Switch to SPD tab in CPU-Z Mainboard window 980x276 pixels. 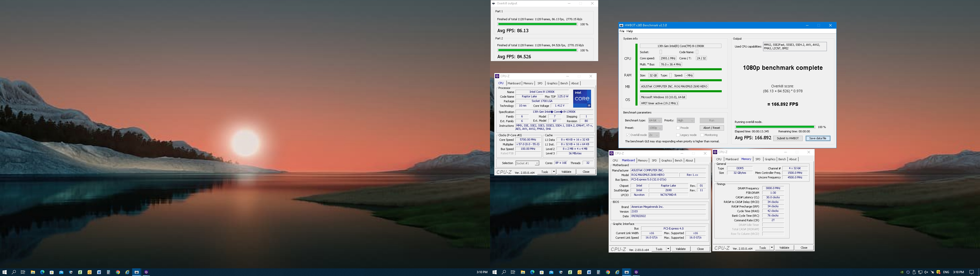(x=654, y=160)
